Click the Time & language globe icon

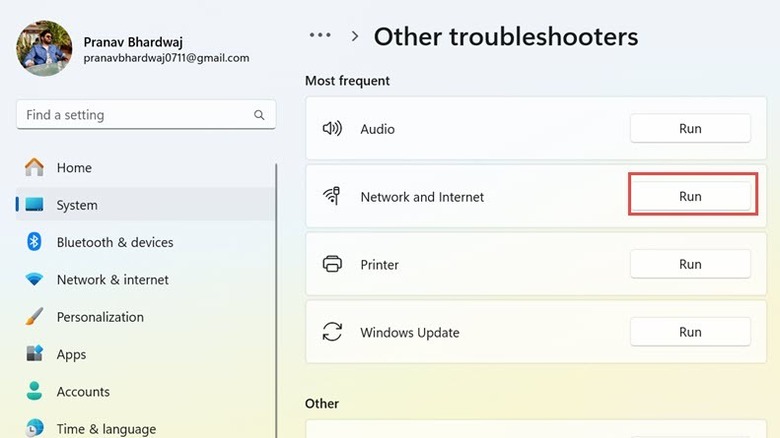35,428
